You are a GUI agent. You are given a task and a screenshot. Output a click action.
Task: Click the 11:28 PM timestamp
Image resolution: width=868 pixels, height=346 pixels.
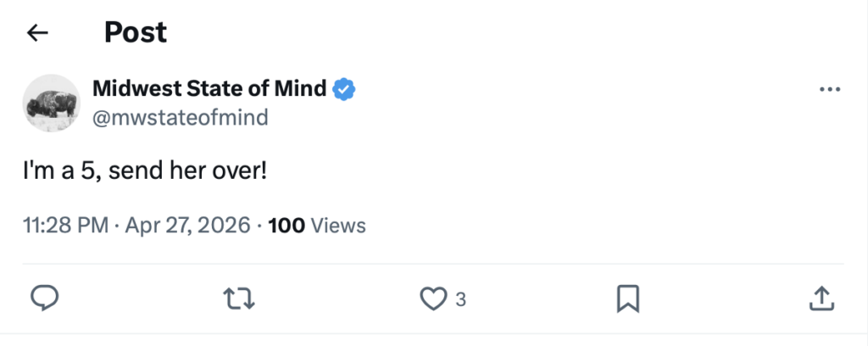(x=65, y=226)
